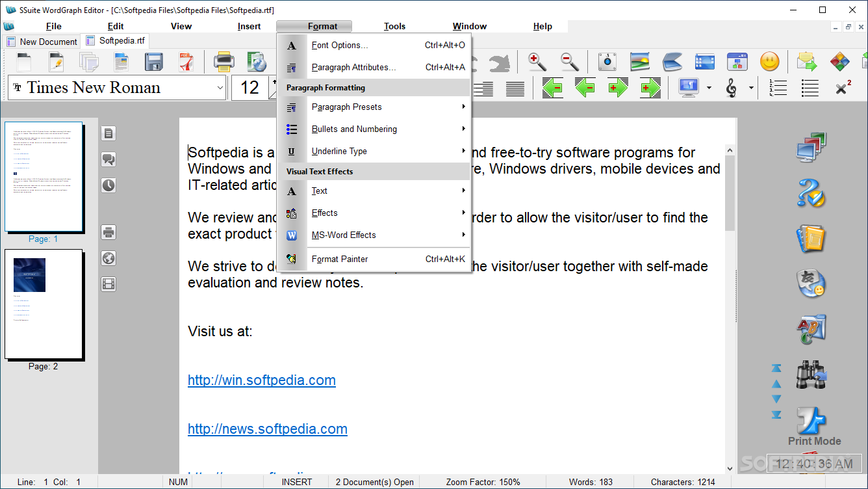
Task: Click the document with pencil icon
Action: pos(57,62)
